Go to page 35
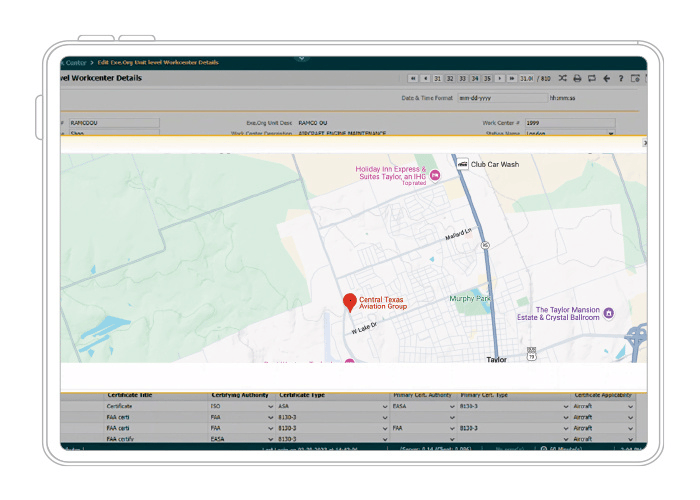This screenshot has height=500, width=700. [x=487, y=78]
